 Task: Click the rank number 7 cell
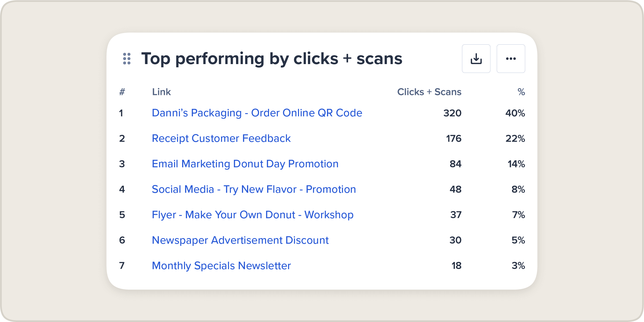[122, 266]
